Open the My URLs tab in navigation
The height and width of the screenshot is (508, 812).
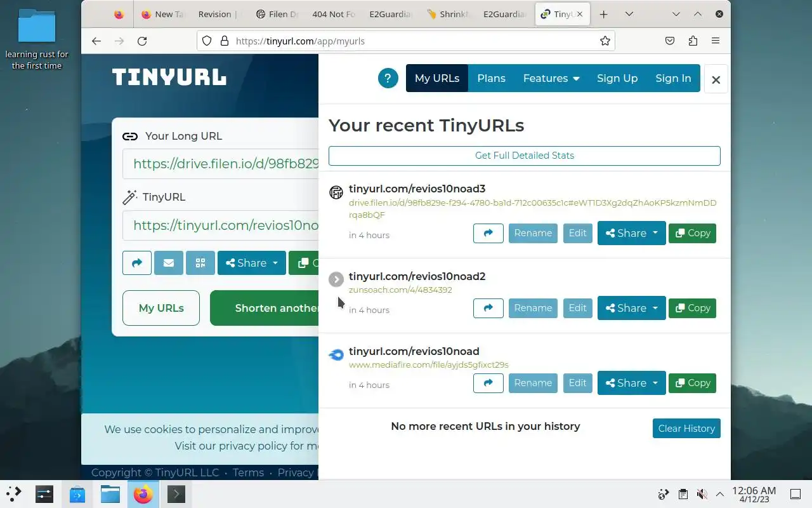[x=437, y=78]
